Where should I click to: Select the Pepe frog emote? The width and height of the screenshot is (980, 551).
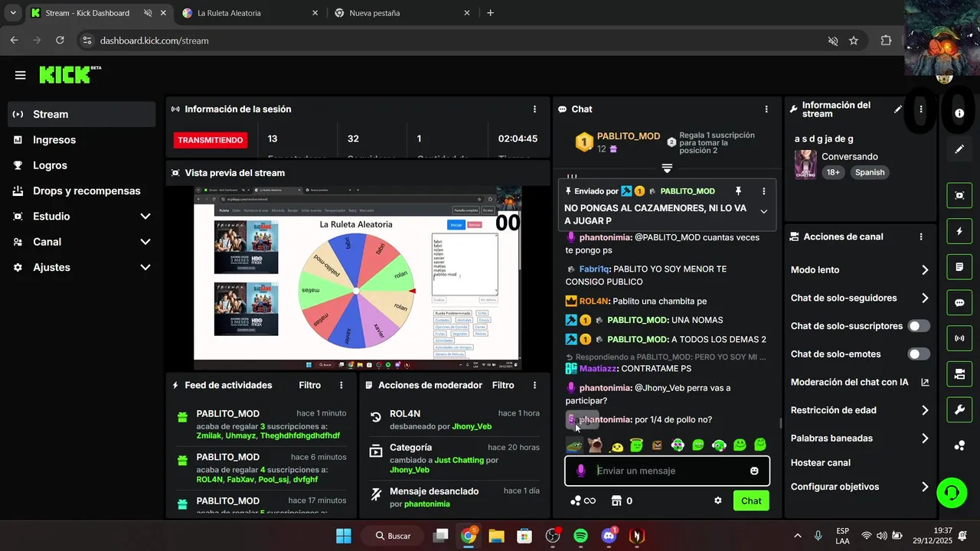coord(573,445)
